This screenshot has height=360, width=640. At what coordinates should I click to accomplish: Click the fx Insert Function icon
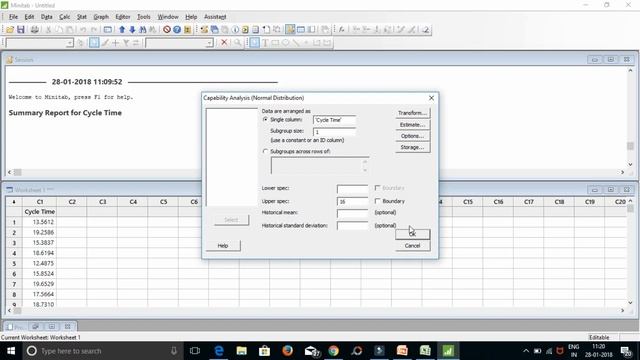point(342,29)
